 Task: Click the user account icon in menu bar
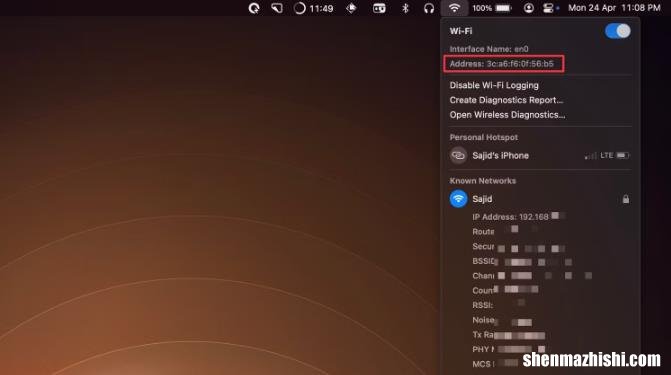[x=528, y=8]
